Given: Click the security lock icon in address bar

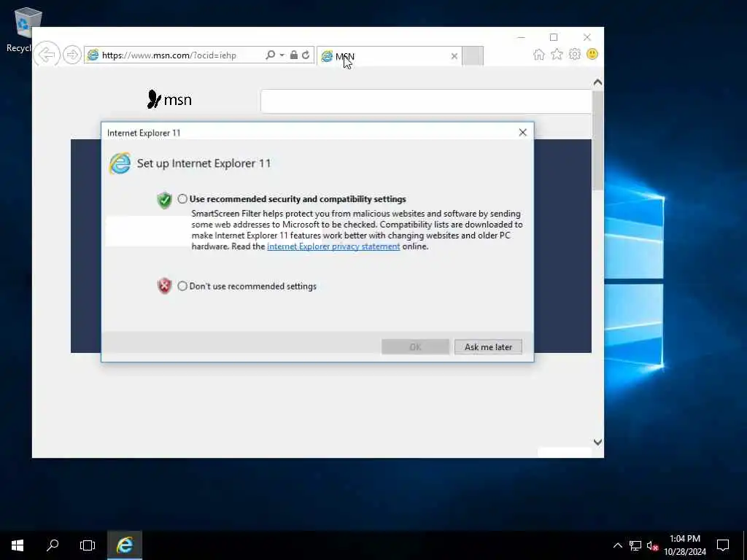Looking at the screenshot, I should [x=294, y=55].
